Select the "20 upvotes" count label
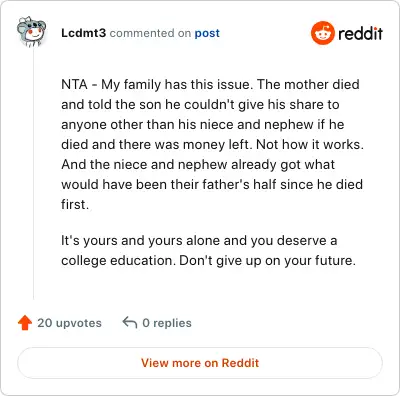Image resolution: width=400 pixels, height=396 pixels. [69, 323]
